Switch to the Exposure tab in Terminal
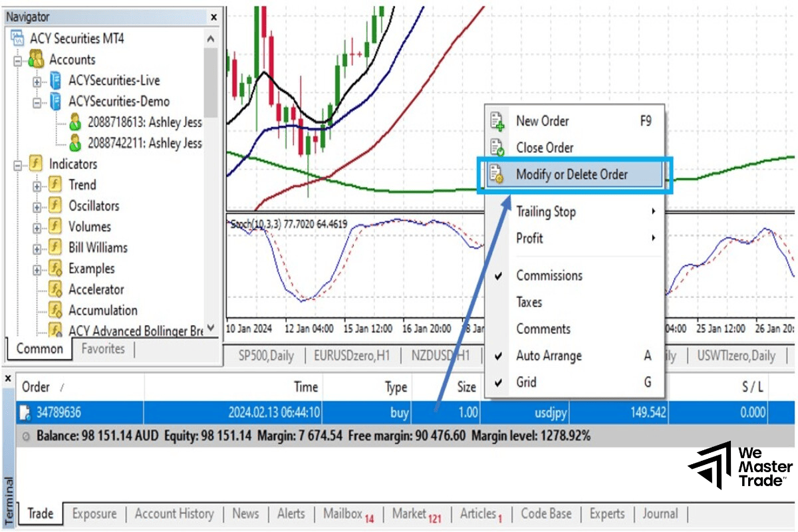Viewport: 798px width, 532px height. 94,513
